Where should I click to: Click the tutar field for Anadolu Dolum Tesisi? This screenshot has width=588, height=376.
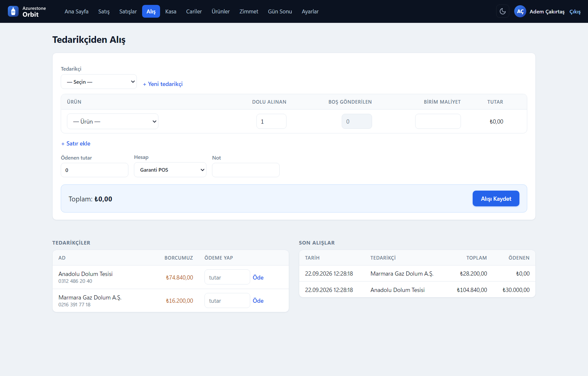(227, 277)
